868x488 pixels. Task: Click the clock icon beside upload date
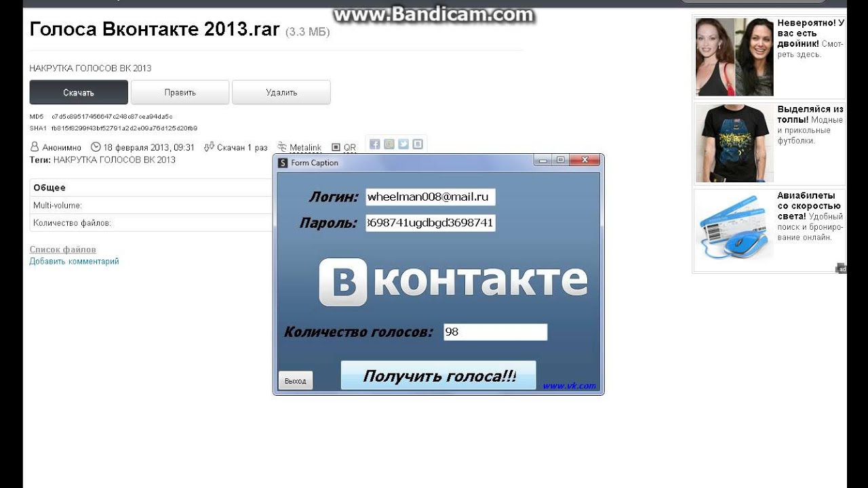[x=96, y=147]
